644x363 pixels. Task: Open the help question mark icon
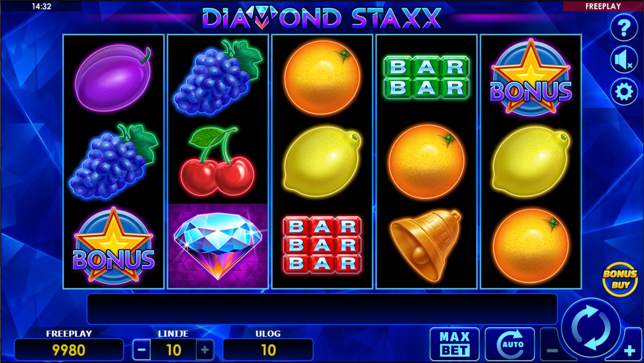coord(624,28)
